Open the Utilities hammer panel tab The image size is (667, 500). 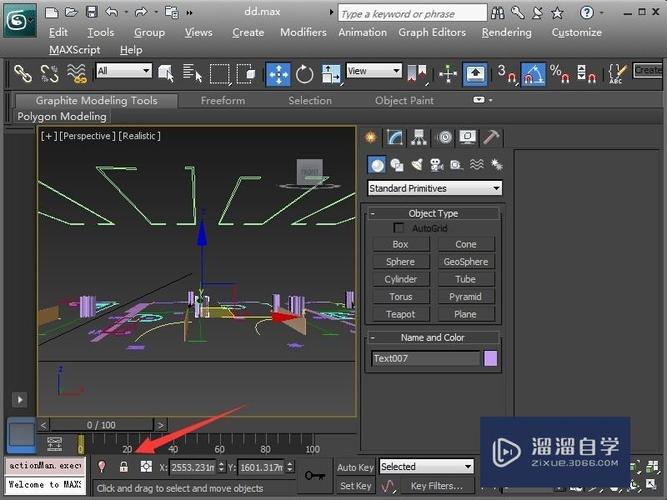[492, 138]
